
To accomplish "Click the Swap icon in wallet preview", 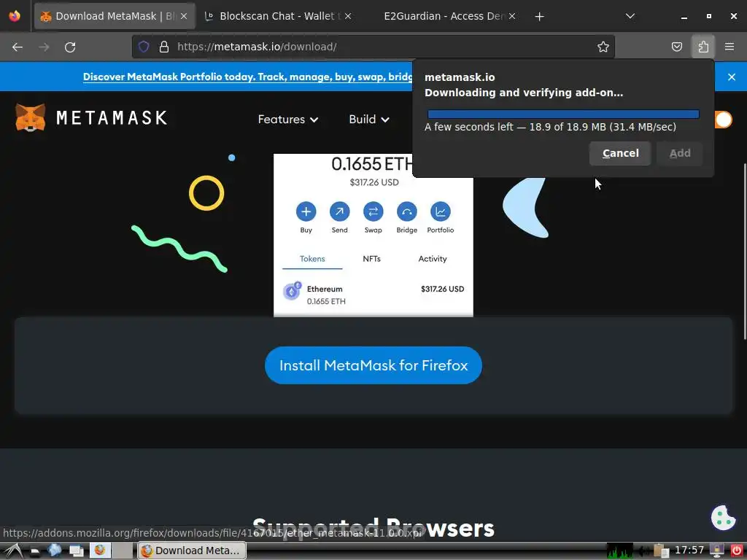I will [x=373, y=211].
